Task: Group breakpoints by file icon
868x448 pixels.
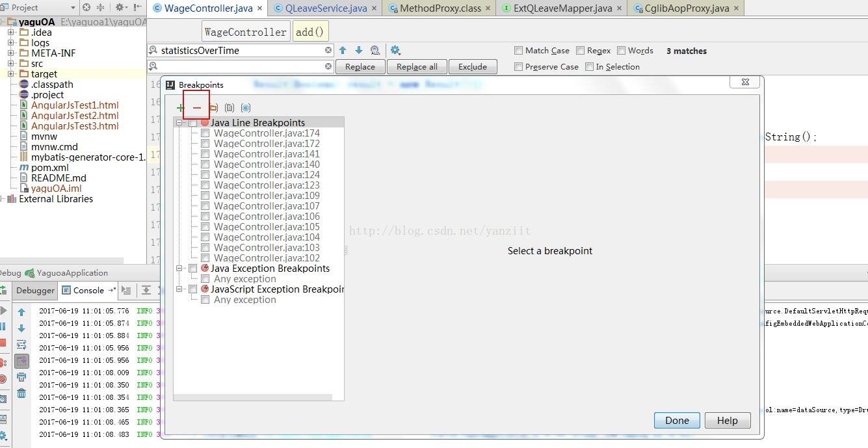Action: [x=230, y=108]
